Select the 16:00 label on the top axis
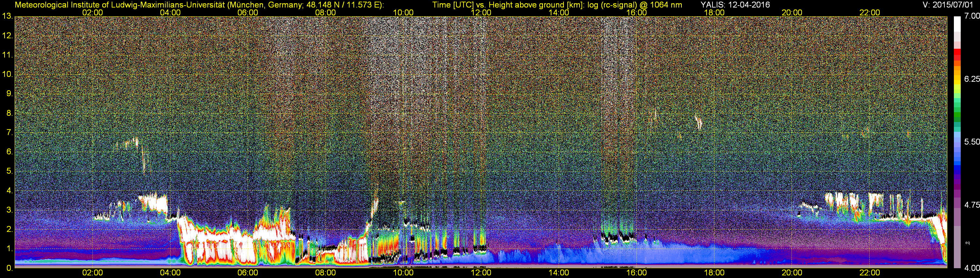This screenshot has height=278, width=980. coord(636,12)
